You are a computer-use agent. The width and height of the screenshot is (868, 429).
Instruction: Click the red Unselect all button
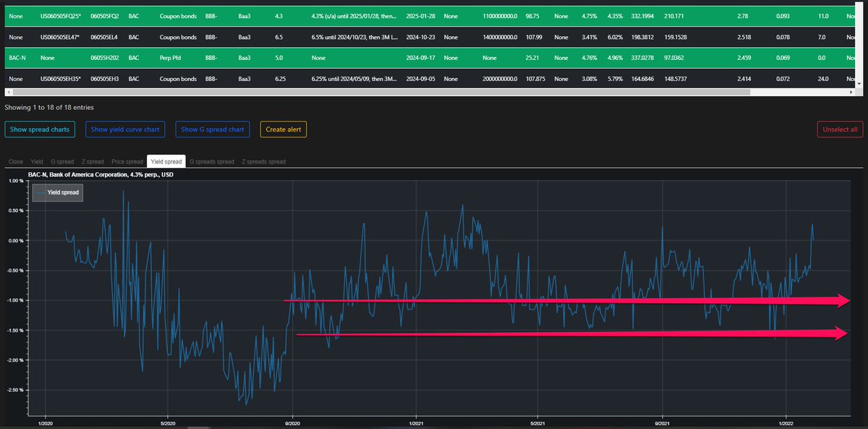(840, 129)
